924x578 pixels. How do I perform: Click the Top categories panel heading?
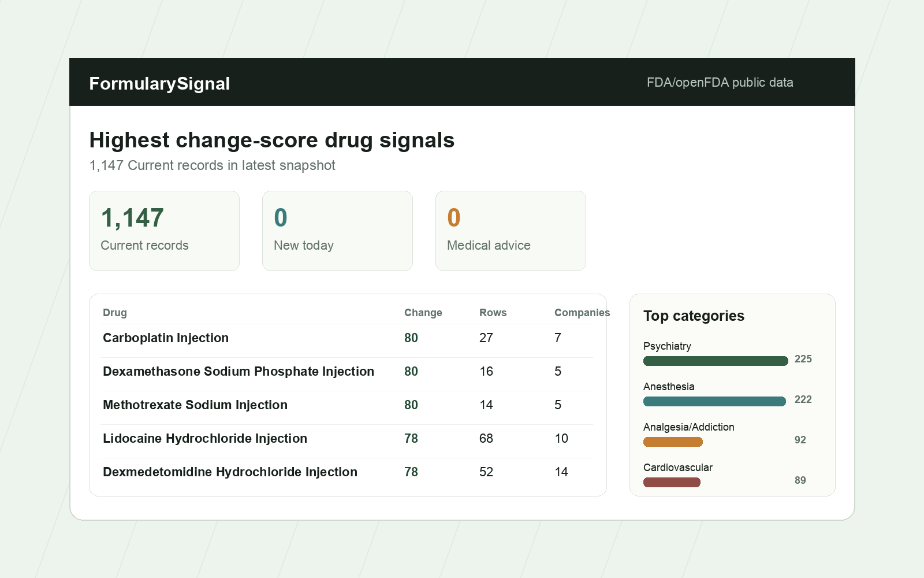click(x=694, y=316)
